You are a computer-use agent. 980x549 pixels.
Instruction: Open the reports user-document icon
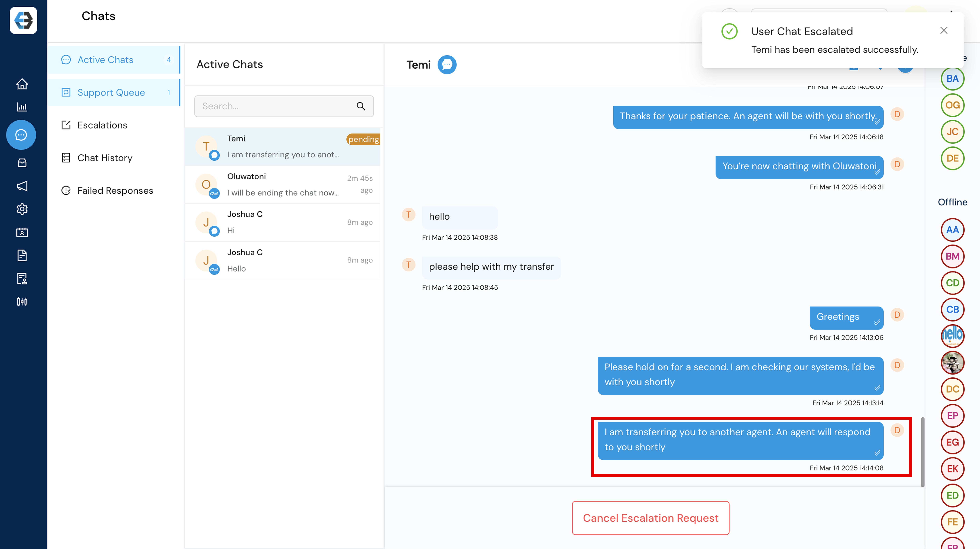[22, 279]
